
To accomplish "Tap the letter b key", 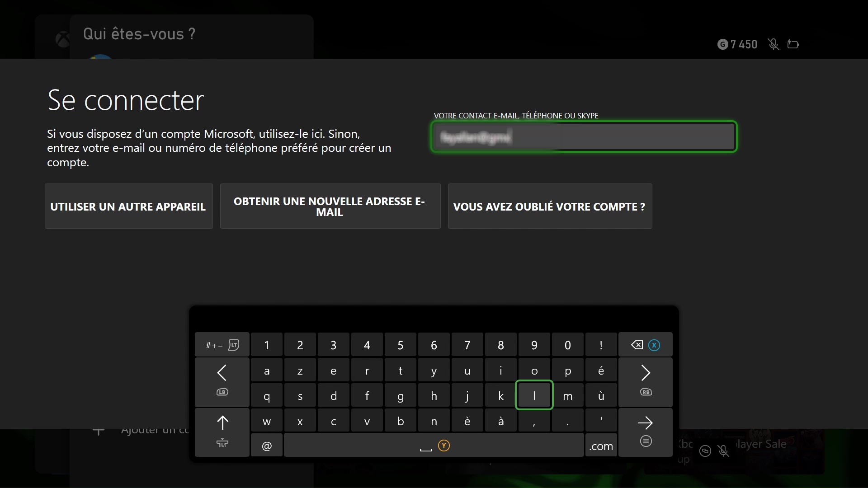I will (x=401, y=421).
